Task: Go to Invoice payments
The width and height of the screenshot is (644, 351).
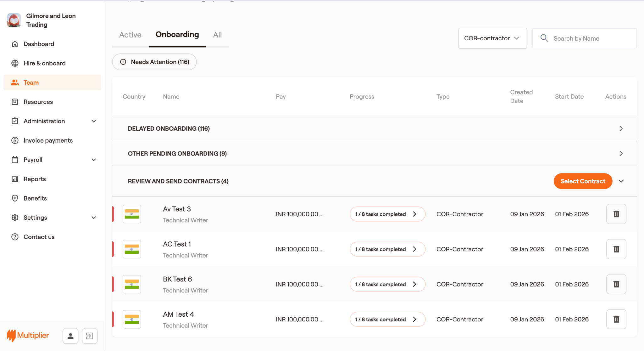Action: tap(48, 140)
